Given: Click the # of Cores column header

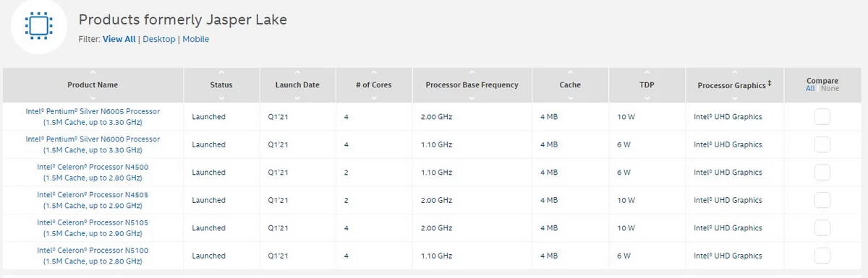Looking at the screenshot, I should click(x=374, y=84).
